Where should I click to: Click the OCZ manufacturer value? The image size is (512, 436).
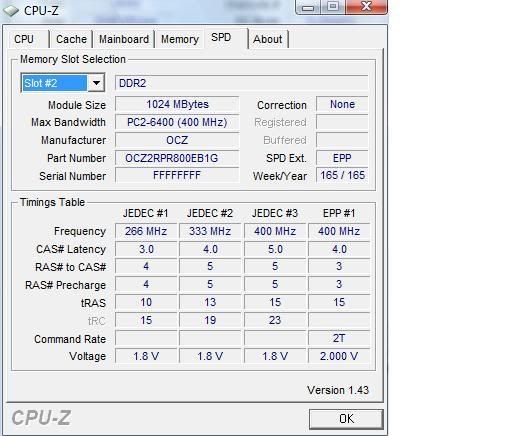click(x=177, y=140)
